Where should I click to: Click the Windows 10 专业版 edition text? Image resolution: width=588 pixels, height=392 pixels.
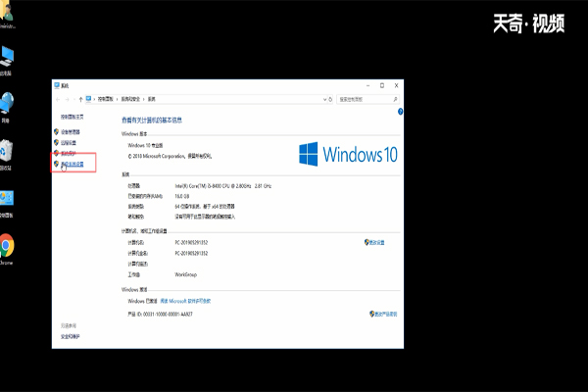click(145, 146)
